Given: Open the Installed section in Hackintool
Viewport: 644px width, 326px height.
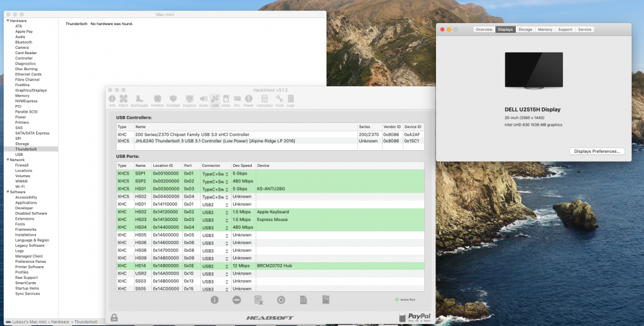Looking at the screenshot, I should tap(173, 101).
